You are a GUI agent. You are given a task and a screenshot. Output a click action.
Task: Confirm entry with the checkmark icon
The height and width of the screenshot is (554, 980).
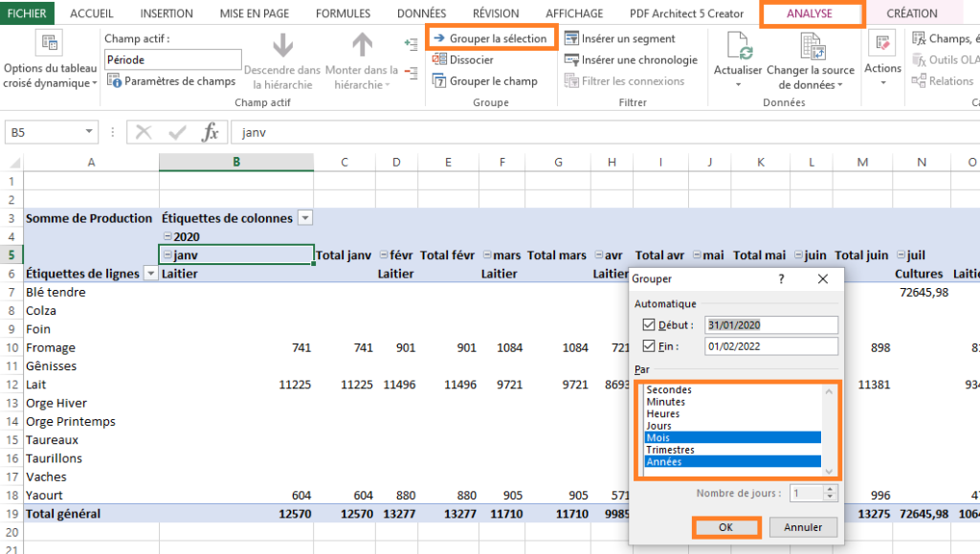click(x=177, y=132)
